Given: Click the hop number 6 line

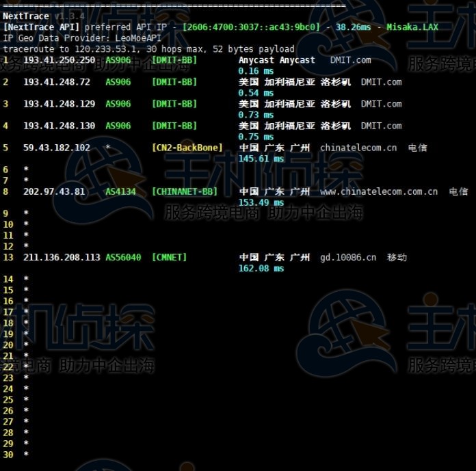Looking at the screenshot, I should point(16,170).
